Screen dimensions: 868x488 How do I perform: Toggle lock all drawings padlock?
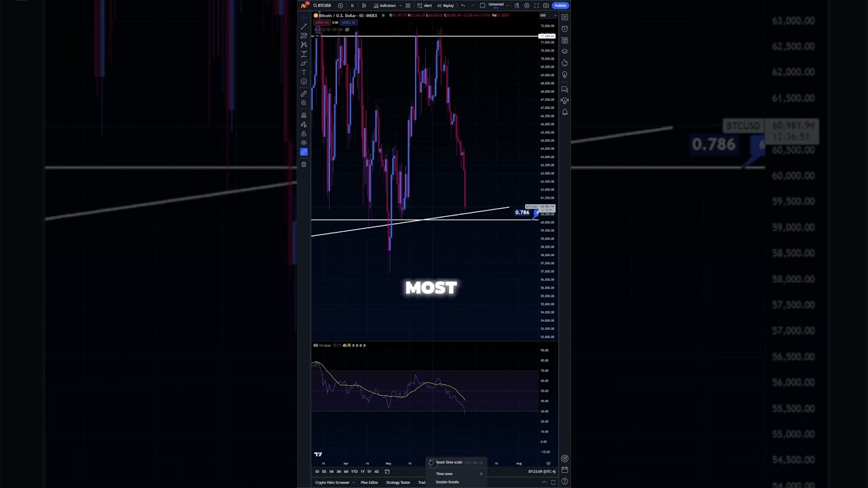[304, 134]
